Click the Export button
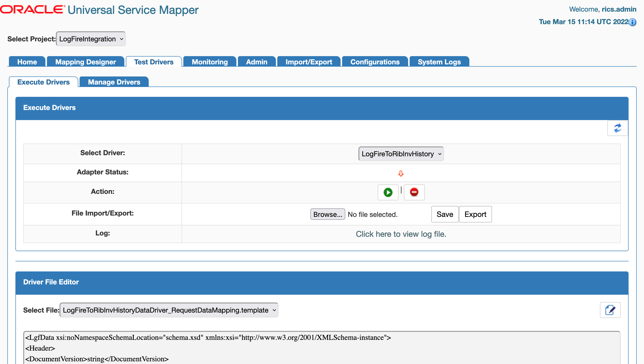 pos(475,214)
